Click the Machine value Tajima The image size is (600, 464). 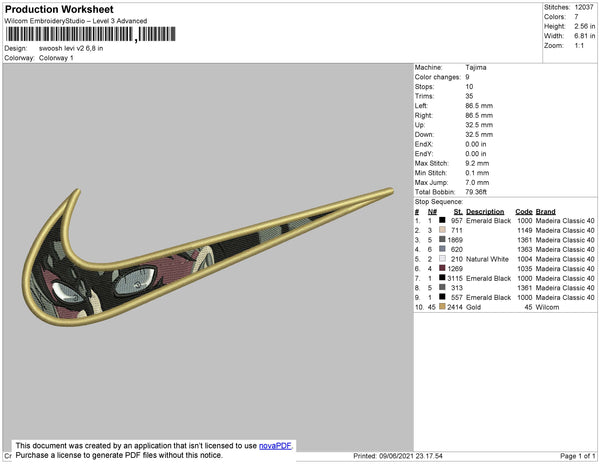coord(476,67)
